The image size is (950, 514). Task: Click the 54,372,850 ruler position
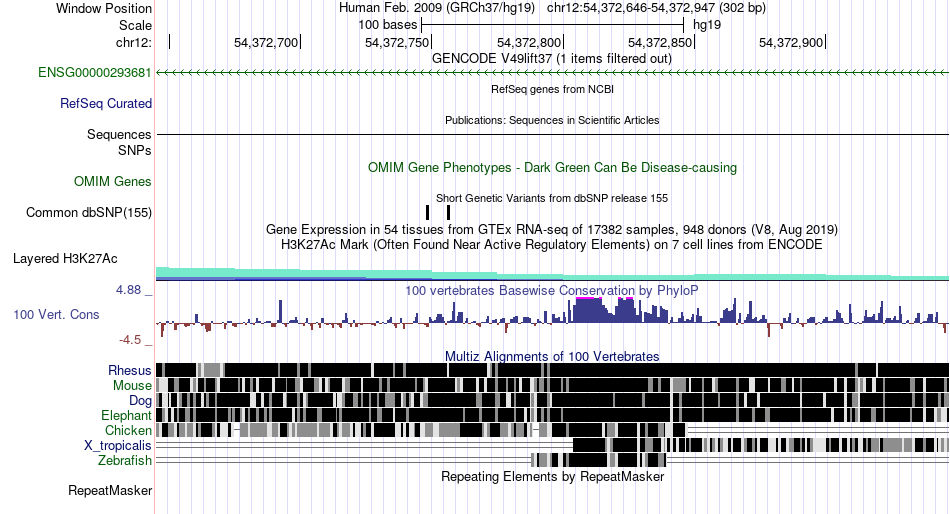pos(660,42)
